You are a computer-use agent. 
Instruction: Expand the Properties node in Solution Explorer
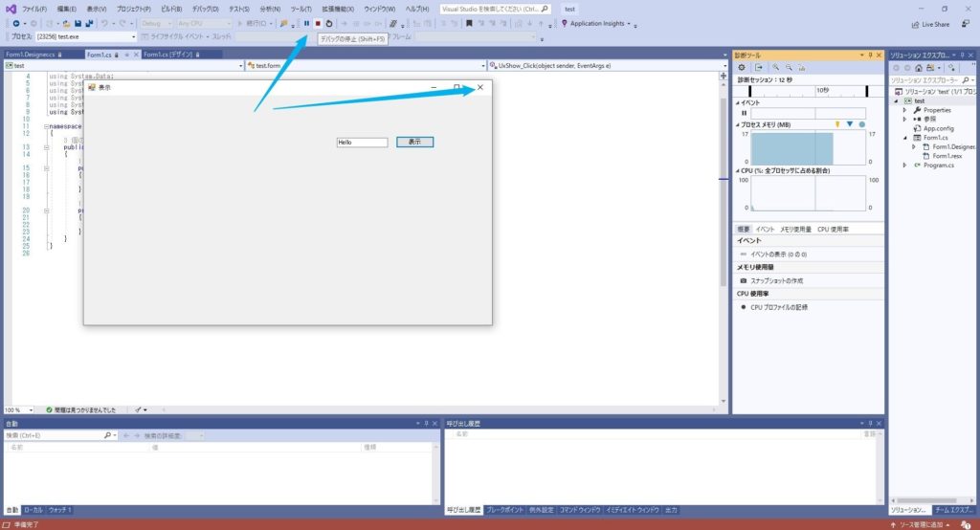[904, 110]
